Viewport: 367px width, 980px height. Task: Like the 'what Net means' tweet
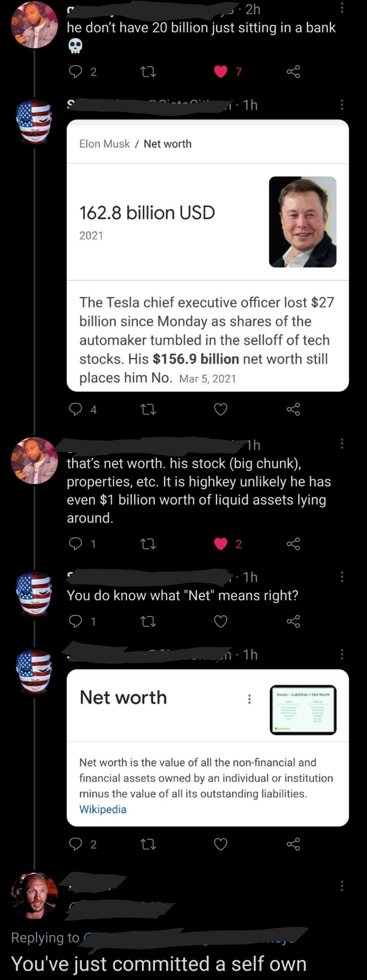(221, 621)
